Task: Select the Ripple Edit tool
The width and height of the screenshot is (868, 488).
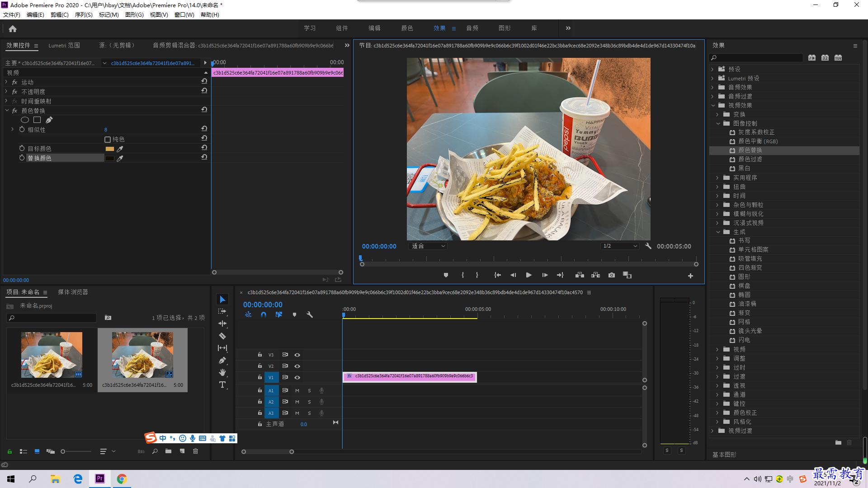Action: pos(222,324)
